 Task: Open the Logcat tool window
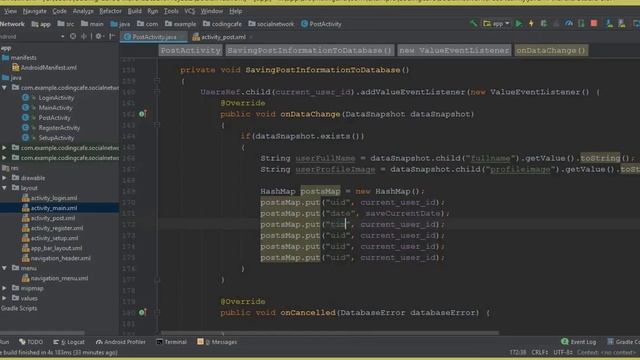point(69,342)
